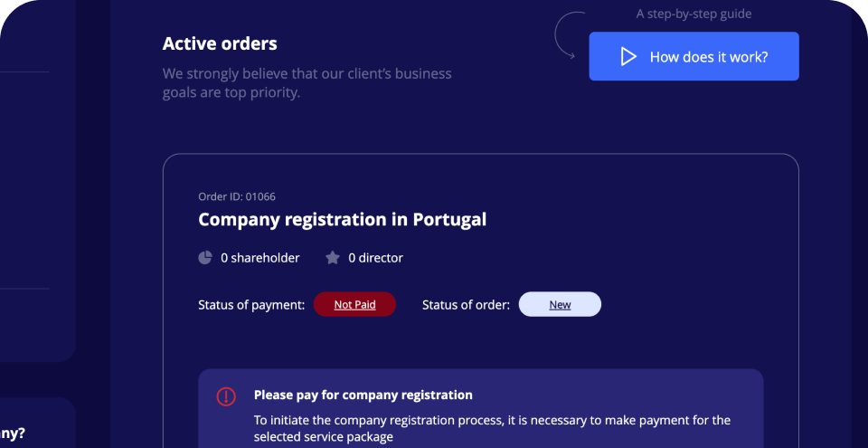Click 'A step-by-step guide' caption
The width and height of the screenshot is (868, 448).
(693, 14)
